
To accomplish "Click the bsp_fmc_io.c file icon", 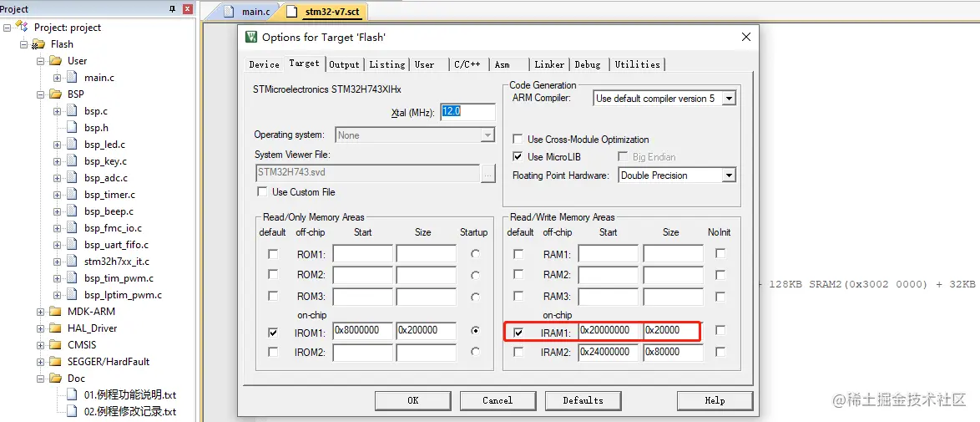I will point(73,228).
